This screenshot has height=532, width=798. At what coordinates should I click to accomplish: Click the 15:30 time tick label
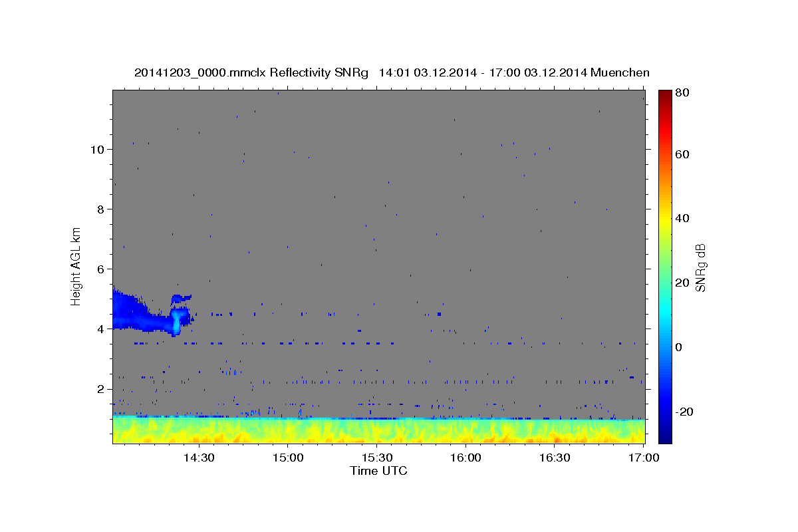tap(376, 458)
